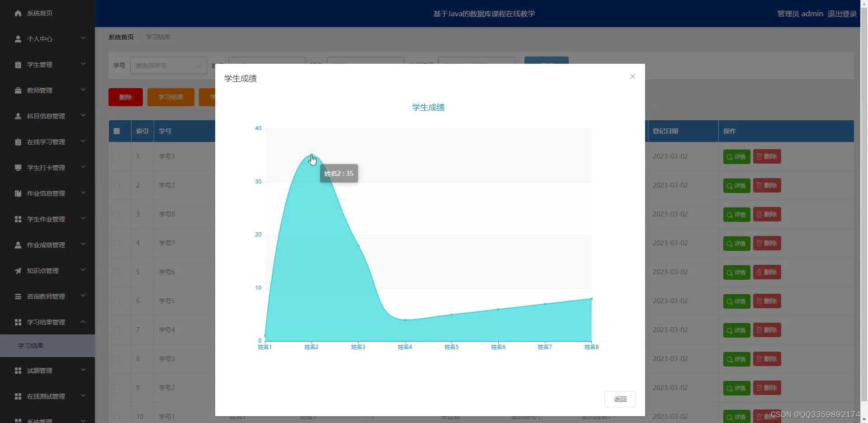Click the 详情 button in row 5
This screenshot has width=868, height=423.
click(x=737, y=273)
